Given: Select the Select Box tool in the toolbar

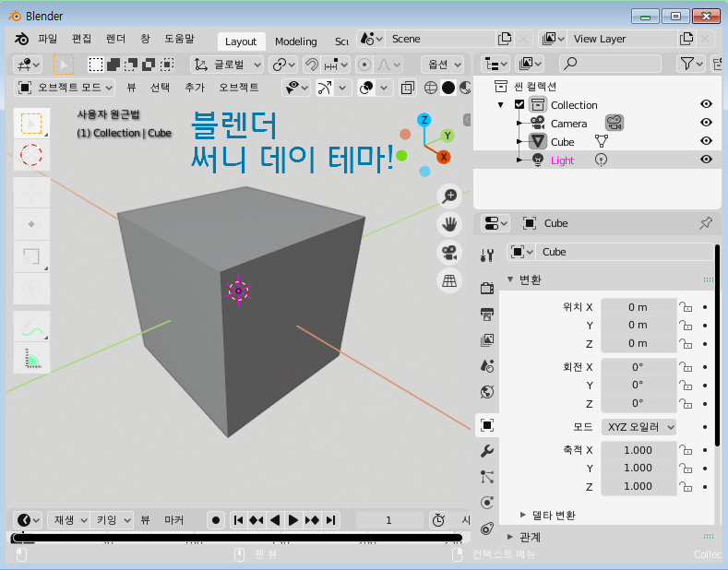Looking at the screenshot, I should pyautogui.click(x=31, y=124).
